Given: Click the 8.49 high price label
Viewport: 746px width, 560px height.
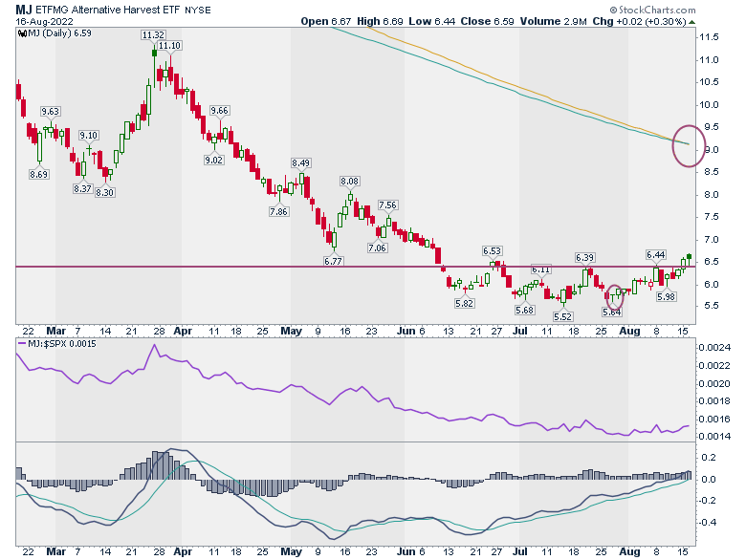Looking at the screenshot, I should pyautogui.click(x=300, y=162).
